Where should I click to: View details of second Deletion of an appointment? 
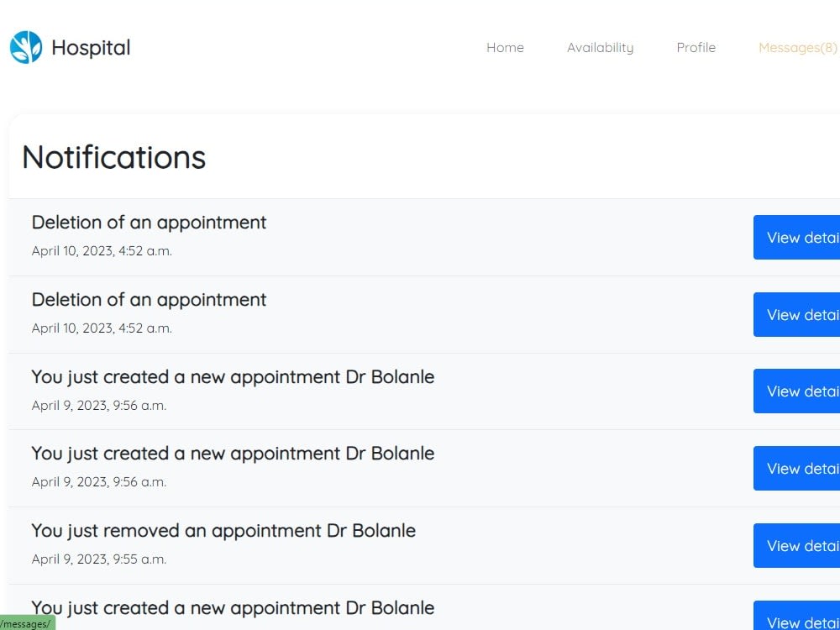796,314
